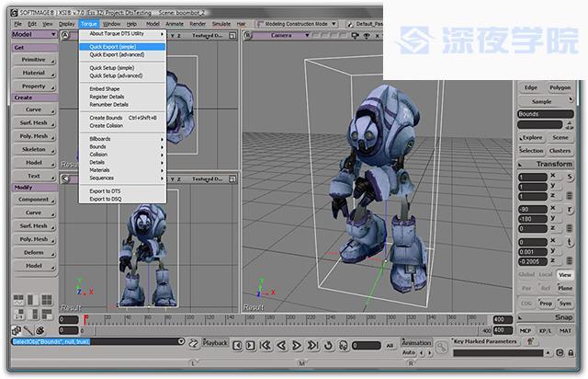Toggle the Sym symmetry option

coord(564,303)
